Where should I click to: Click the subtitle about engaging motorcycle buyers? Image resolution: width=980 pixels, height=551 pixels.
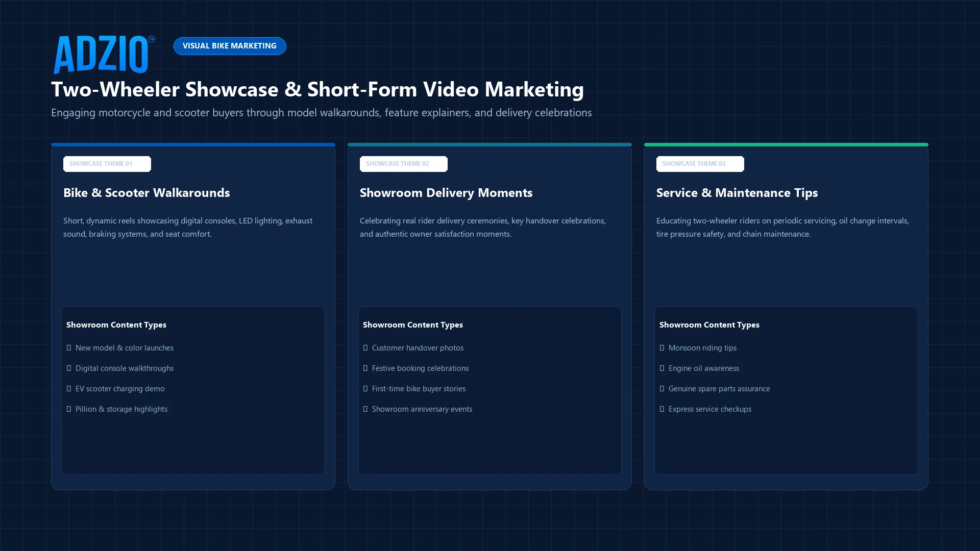(322, 113)
